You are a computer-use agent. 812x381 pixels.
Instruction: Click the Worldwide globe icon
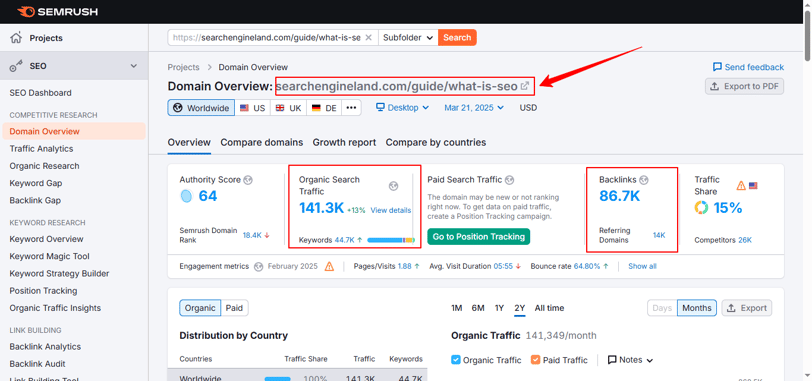click(x=178, y=108)
